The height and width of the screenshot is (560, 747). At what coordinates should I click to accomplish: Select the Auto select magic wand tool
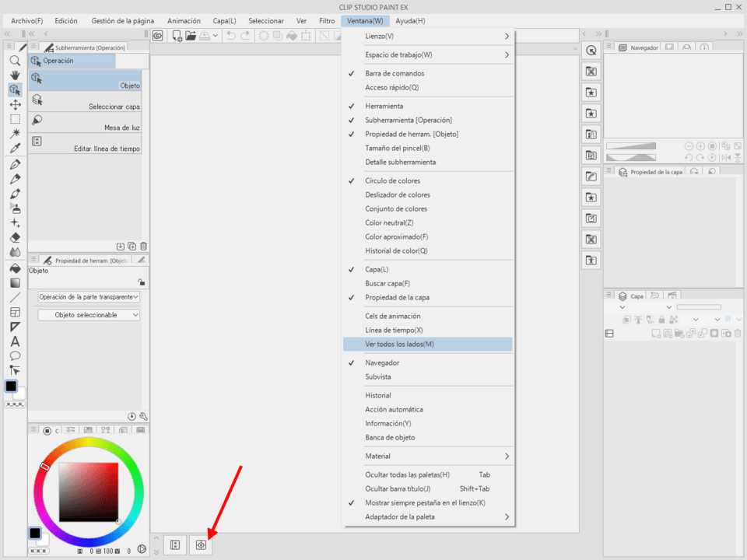click(15, 133)
